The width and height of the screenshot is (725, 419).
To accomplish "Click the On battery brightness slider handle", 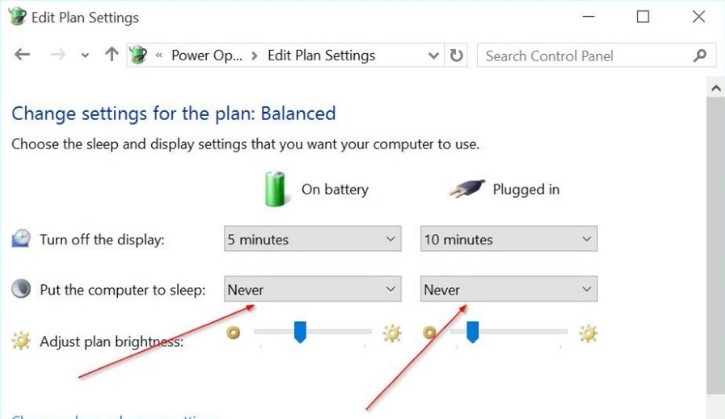I will (299, 332).
